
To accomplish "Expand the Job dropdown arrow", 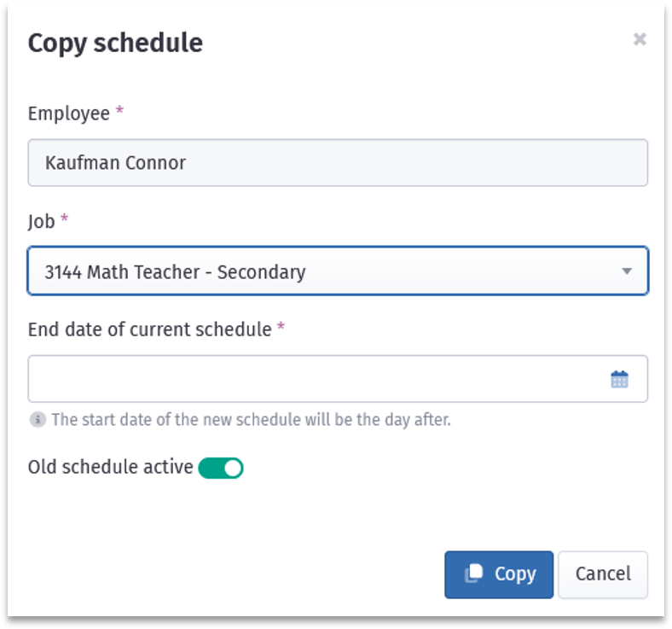I will (627, 271).
